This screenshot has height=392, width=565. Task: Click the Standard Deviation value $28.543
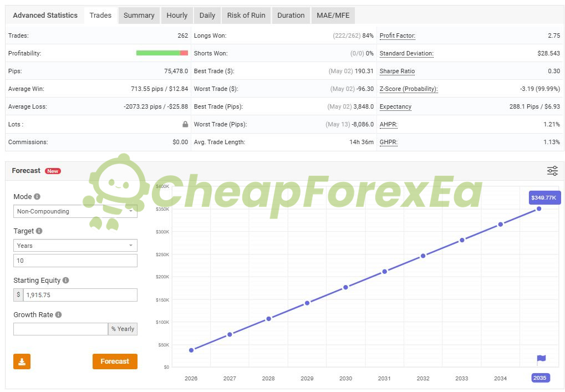[x=548, y=53]
